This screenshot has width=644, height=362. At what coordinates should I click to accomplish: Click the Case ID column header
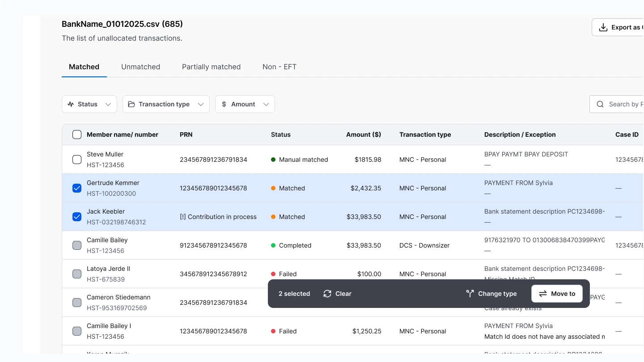tap(627, 135)
